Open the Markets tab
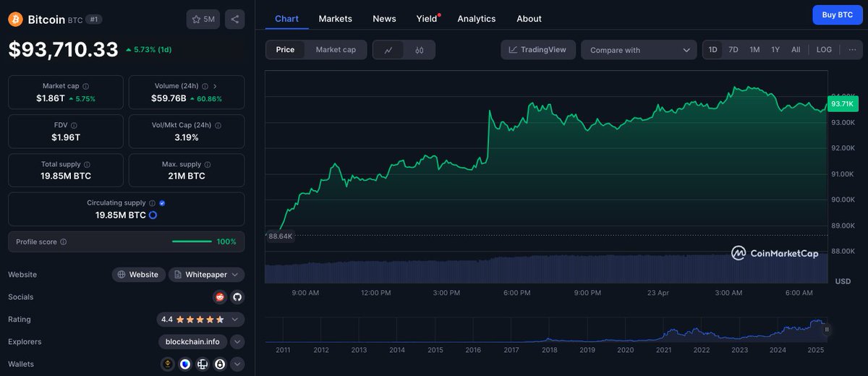The image size is (868, 376). (335, 18)
